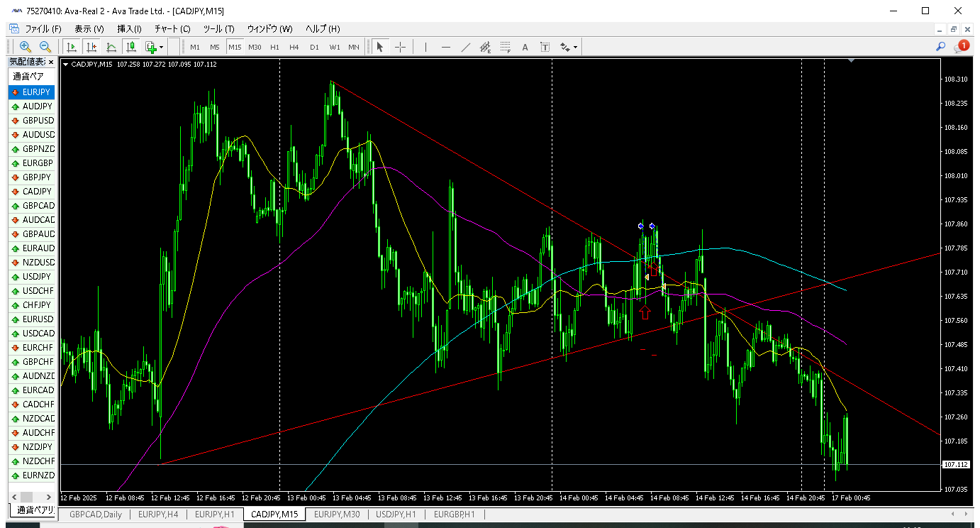Select the Fibonacci retracement tool
This screenshot has height=528, width=980.
pos(505,47)
